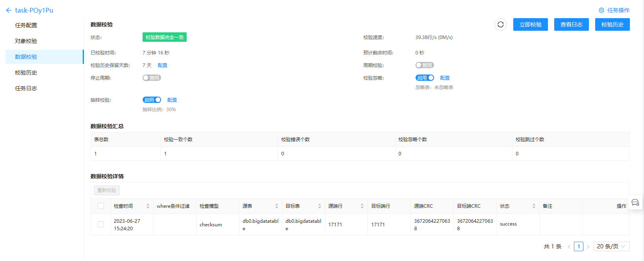This screenshot has height=261, width=644.
Task: Sort the 状态 column in details table
Action: tap(534, 206)
